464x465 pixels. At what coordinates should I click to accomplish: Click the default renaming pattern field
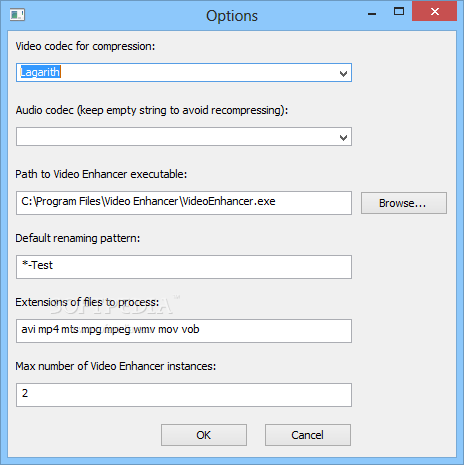coord(184,267)
